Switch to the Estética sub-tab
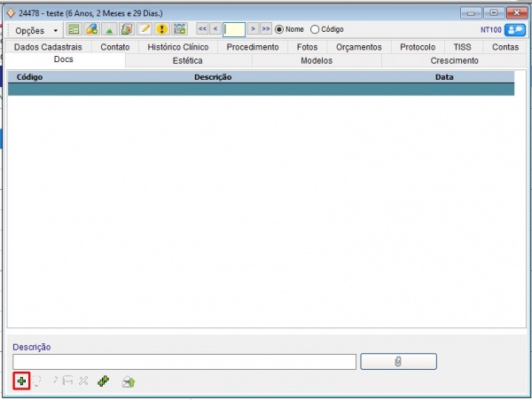The image size is (532, 400). (187, 60)
